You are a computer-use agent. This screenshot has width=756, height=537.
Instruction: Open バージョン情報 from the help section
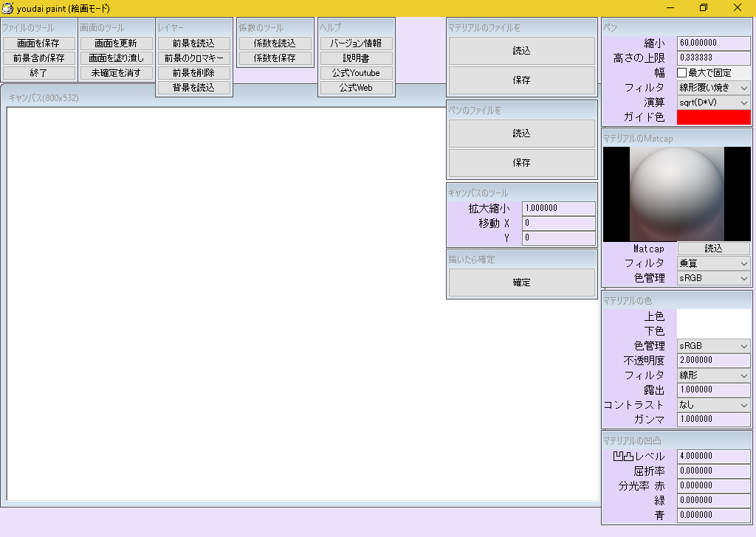pos(356,43)
